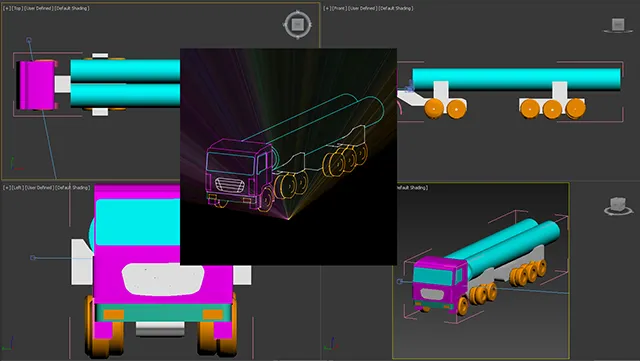
Task: Open the [Front] view label menu
Action: pyautogui.click(x=340, y=8)
